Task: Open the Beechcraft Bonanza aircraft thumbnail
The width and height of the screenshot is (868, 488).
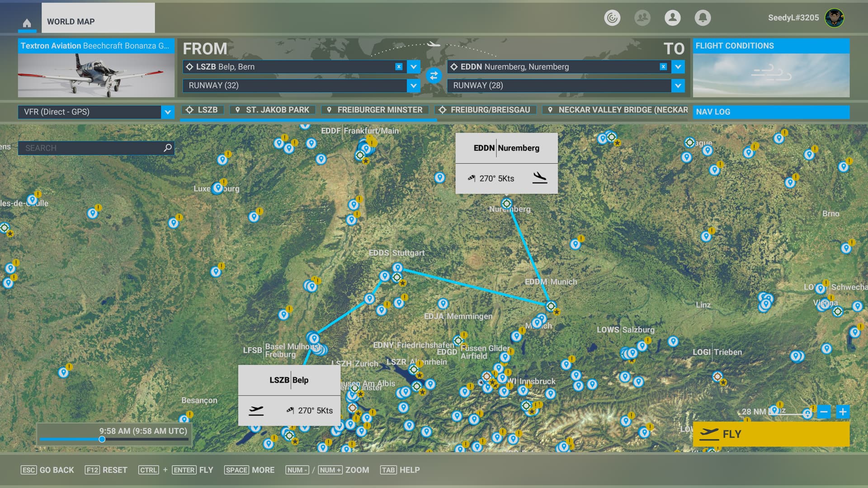Action: tap(96, 75)
